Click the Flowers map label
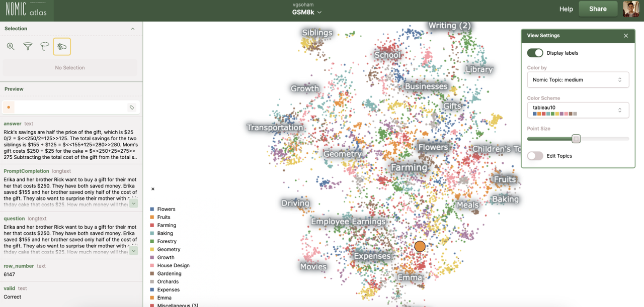This screenshot has width=644, height=307. point(433,147)
